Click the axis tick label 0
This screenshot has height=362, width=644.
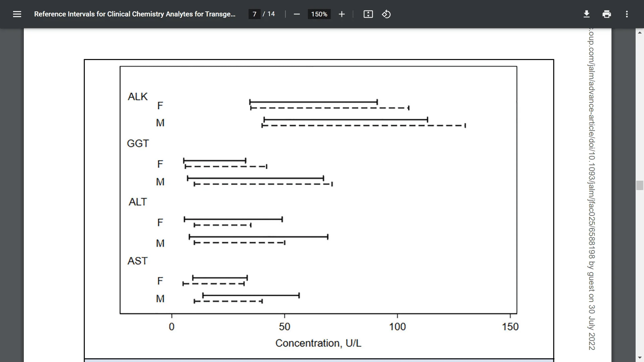point(172,327)
